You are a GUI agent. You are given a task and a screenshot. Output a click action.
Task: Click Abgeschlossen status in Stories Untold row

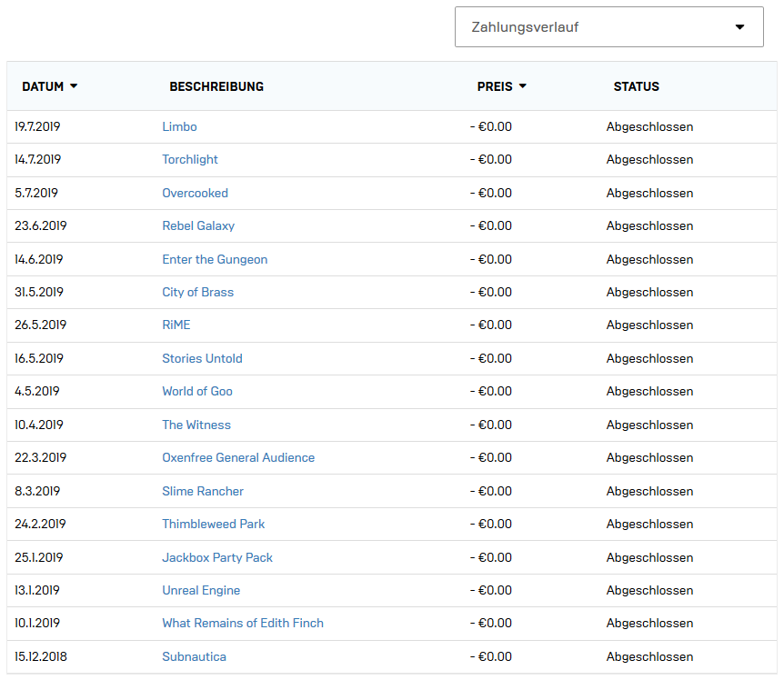click(x=650, y=359)
